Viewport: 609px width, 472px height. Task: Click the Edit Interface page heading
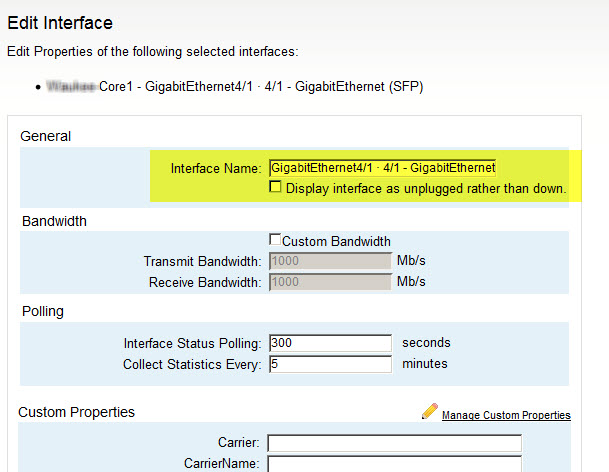60,22
